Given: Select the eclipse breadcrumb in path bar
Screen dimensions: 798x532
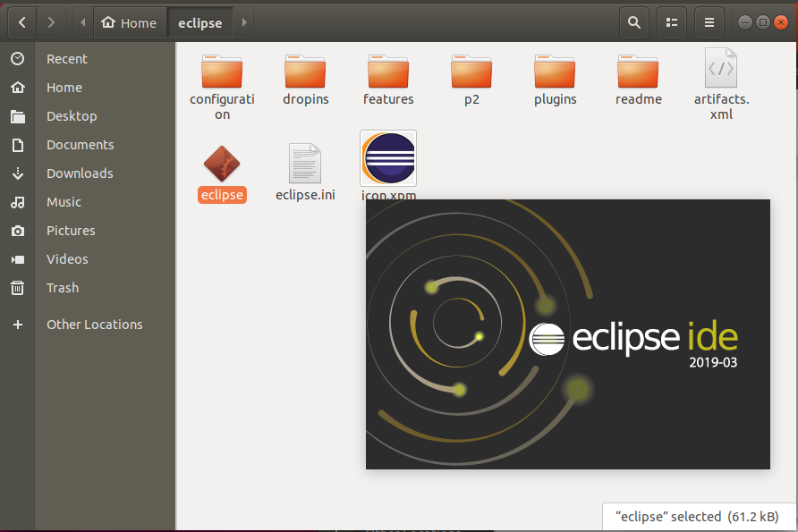Looking at the screenshot, I should tap(200, 22).
